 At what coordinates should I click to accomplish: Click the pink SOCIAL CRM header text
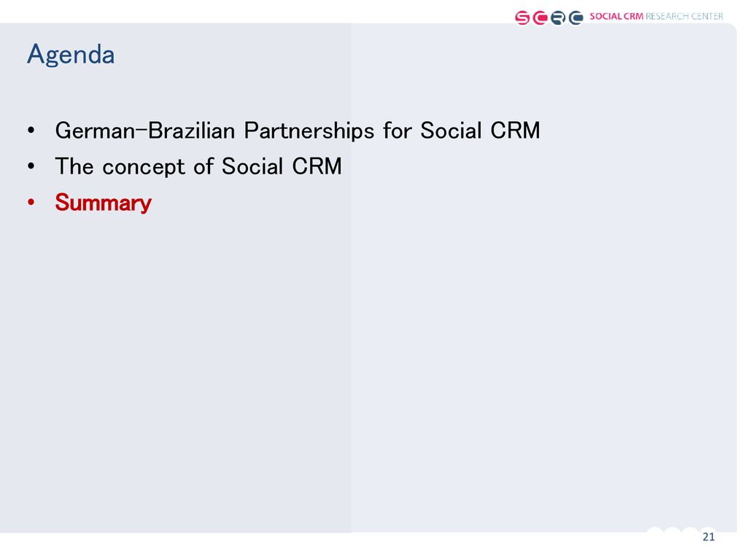click(x=616, y=16)
